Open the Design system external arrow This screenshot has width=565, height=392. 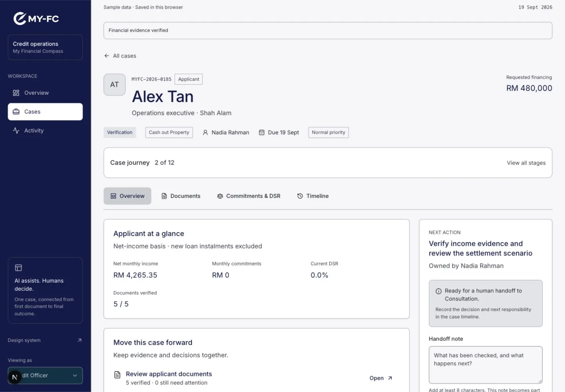(x=80, y=340)
